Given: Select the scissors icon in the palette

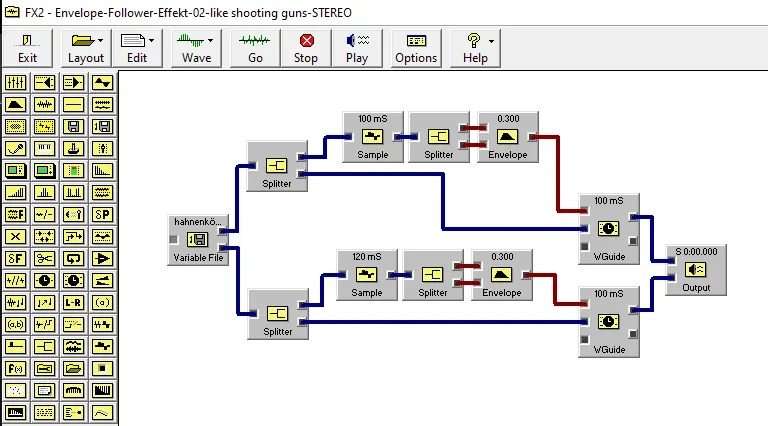Looking at the screenshot, I should [x=45, y=259].
